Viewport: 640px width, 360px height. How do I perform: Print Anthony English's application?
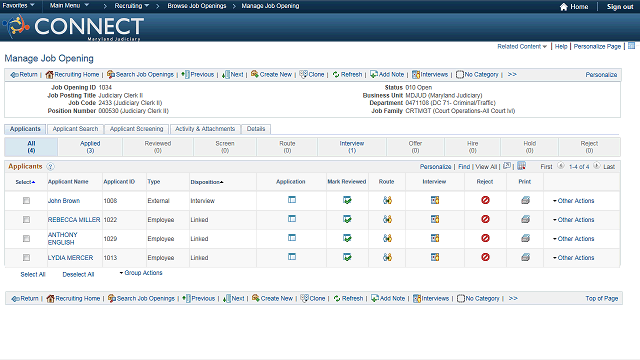[525, 238]
